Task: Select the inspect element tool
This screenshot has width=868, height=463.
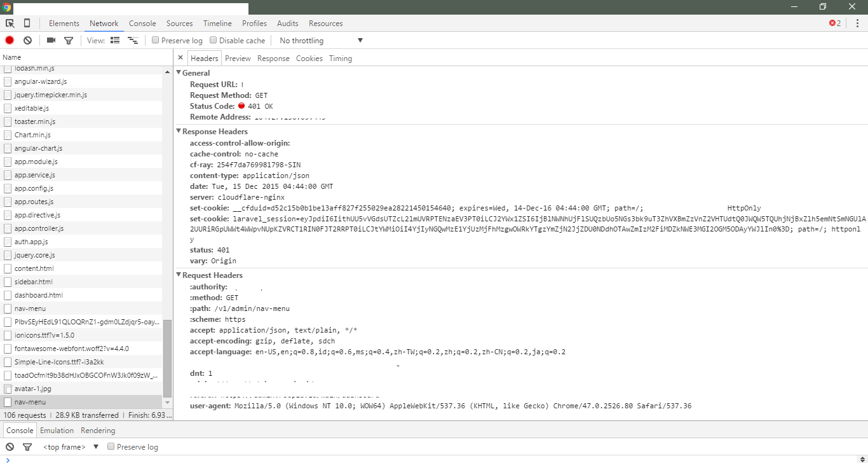Action: pyautogui.click(x=10, y=23)
